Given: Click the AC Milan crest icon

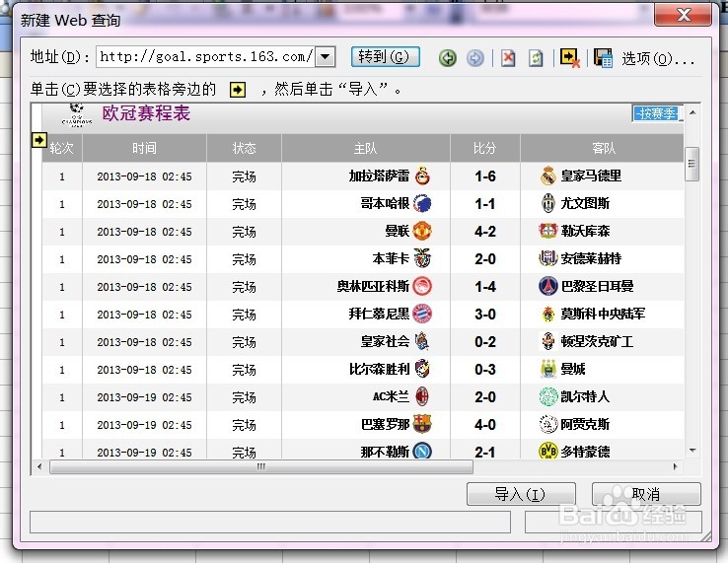Looking at the screenshot, I should (x=422, y=396).
